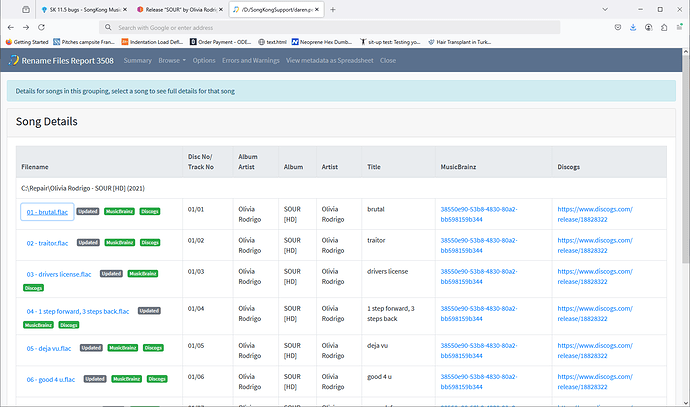Open MusicBrainz ID link in drivers license row

(479, 276)
